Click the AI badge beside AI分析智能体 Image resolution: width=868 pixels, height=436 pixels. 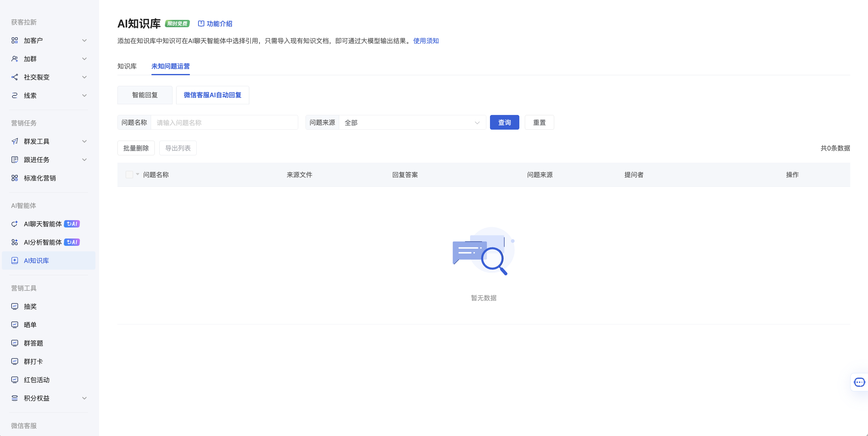pyautogui.click(x=72, y=242)
